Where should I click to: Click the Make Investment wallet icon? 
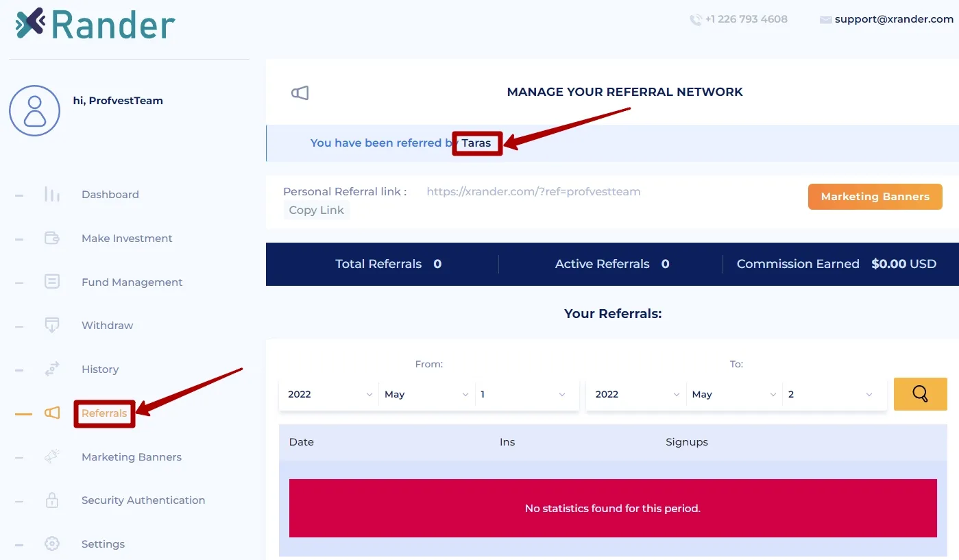52,238
